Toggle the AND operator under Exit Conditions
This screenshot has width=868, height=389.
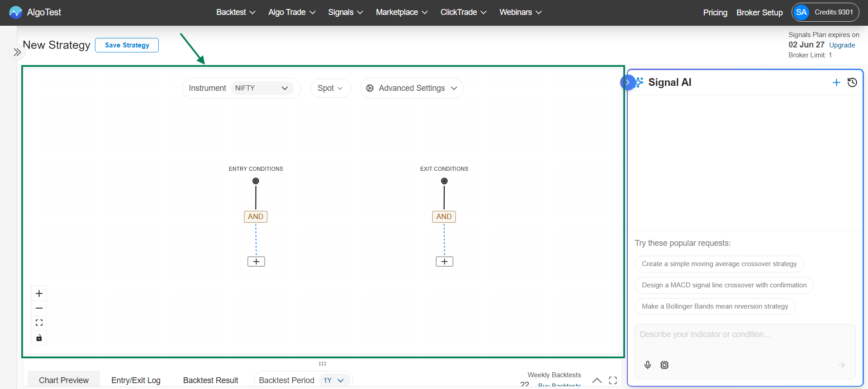tap(444, 217)
